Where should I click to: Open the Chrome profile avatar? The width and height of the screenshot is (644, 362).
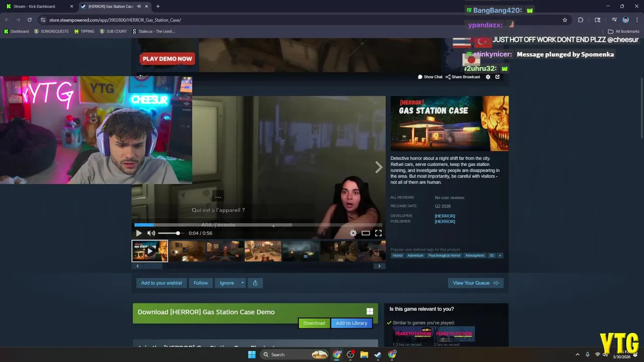coord(626,20)
